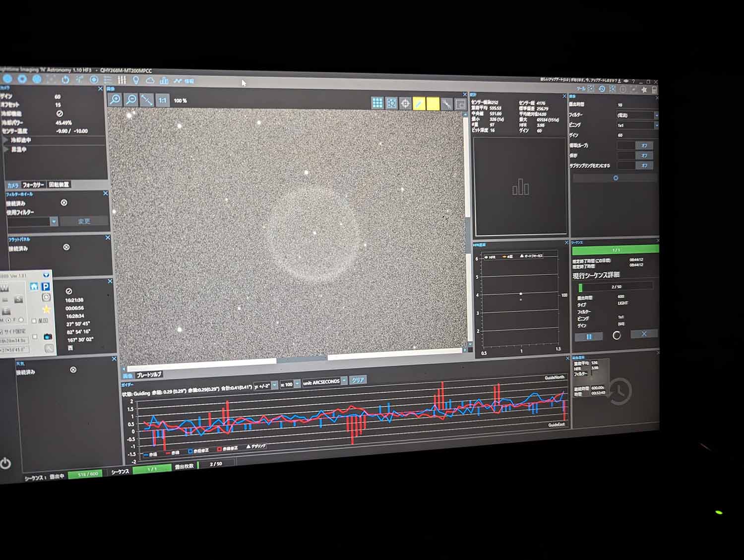Click the last framing icon in image toolbar
Screen dimensions: 744x560
(x=460, y=104)
